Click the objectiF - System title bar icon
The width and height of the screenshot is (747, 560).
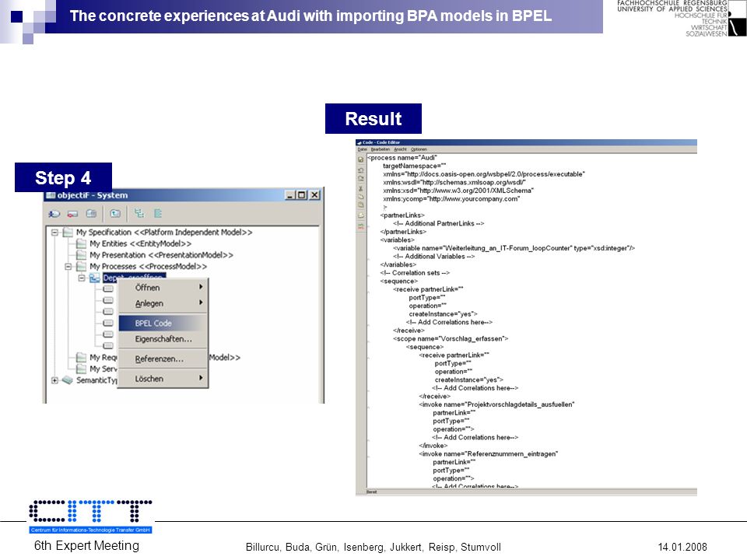point(51,195)
